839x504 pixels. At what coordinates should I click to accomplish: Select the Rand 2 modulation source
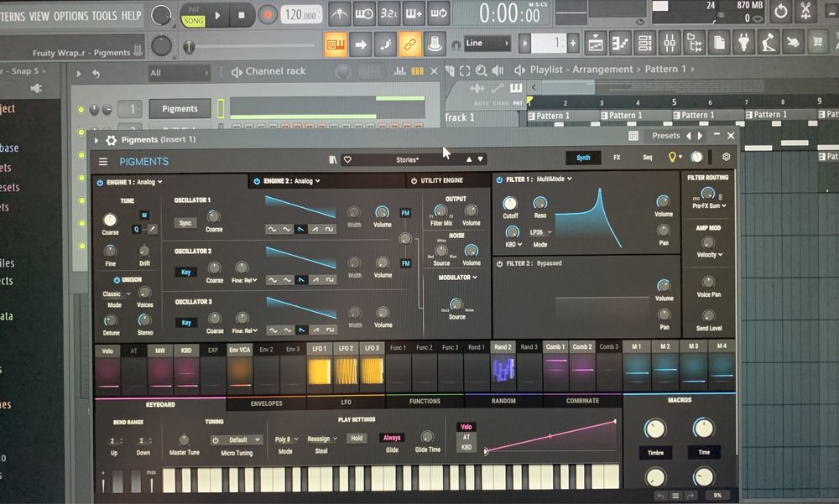point(503,364)
